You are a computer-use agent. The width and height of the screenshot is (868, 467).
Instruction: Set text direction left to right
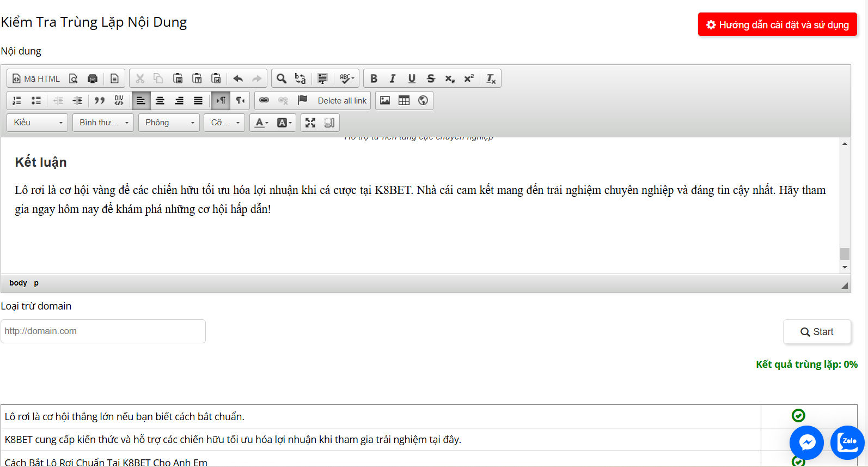click(x=221, y=100)
